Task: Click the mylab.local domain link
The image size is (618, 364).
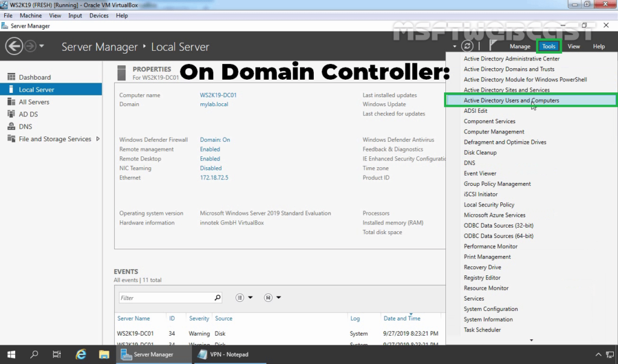Action: tap(214, 104)
